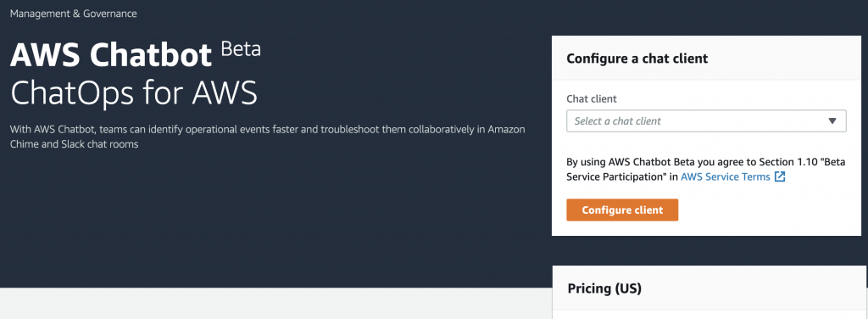Click the Management & Governance breadcrumb
This screenshot has height=319, width=868.
tap(74, 14)
